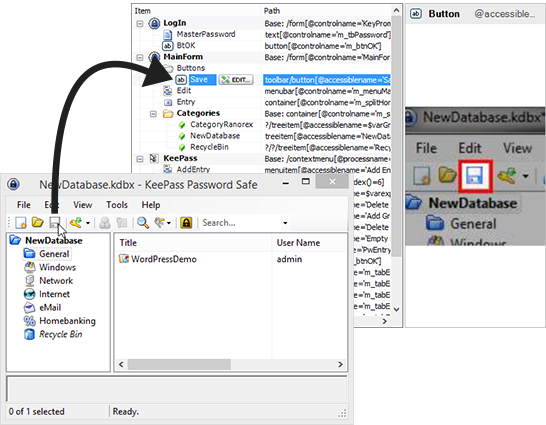
Task: Click the KeePass lock icon in title bar
Action: [x=14, y=184]
